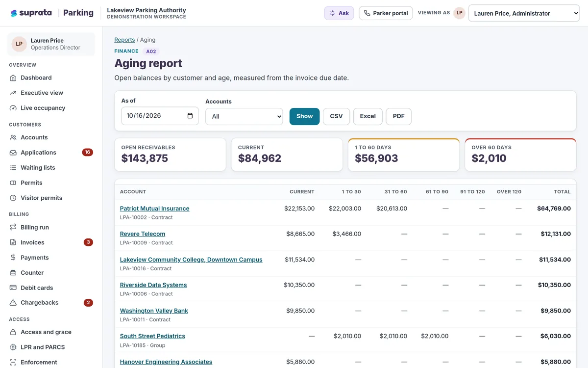Click the Over 60 Days summary card
Screen dimensions: 588x368
(x=520, y=155)
